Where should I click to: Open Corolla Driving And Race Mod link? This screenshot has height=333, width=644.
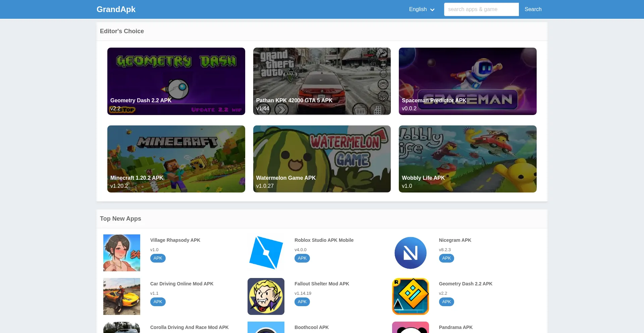pos(189,327)
